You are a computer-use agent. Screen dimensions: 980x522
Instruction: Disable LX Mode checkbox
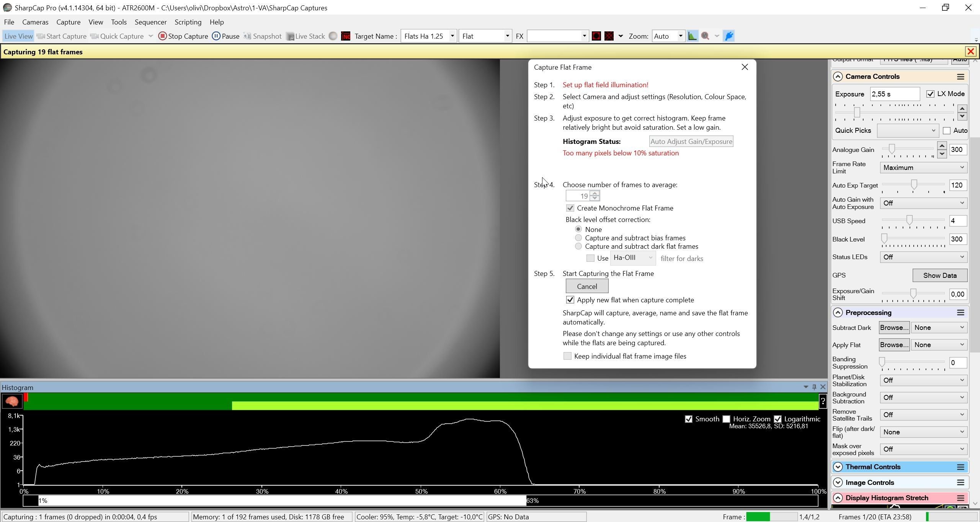930,94
